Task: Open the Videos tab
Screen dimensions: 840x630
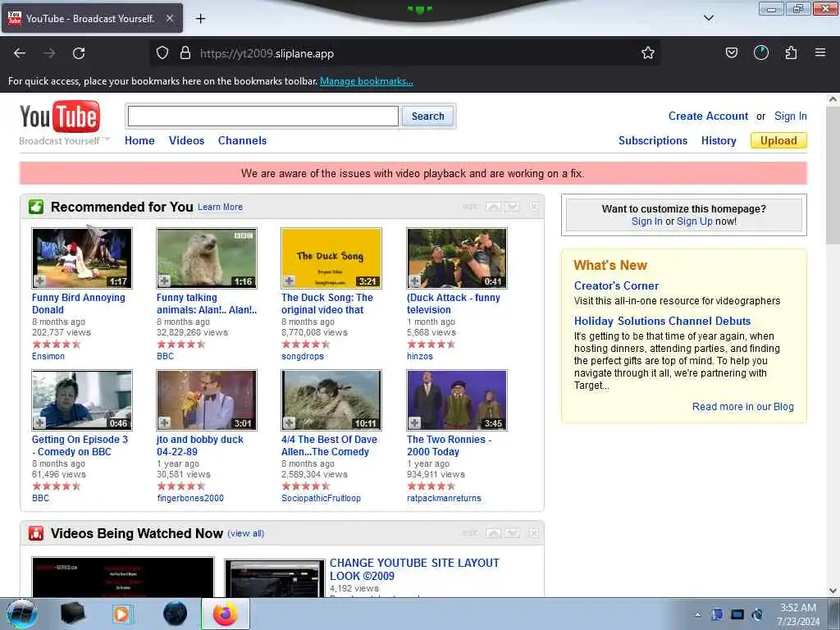Action: tap(186, 140)
